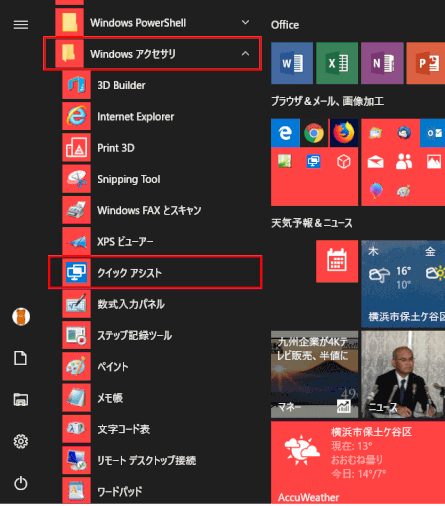This screenshot has height=506, width=445.
Task: Open ワードパッド entry
Action: (x=162, y=491)
